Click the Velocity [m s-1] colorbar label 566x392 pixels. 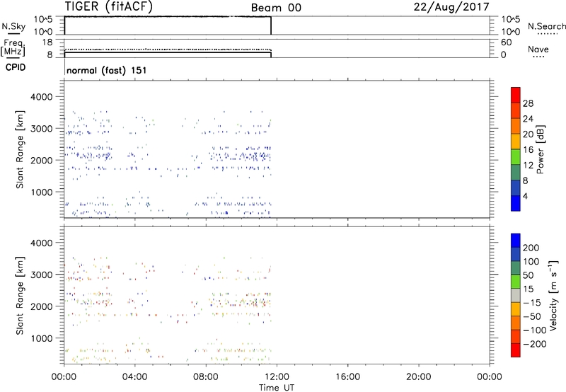coord(553,295)
